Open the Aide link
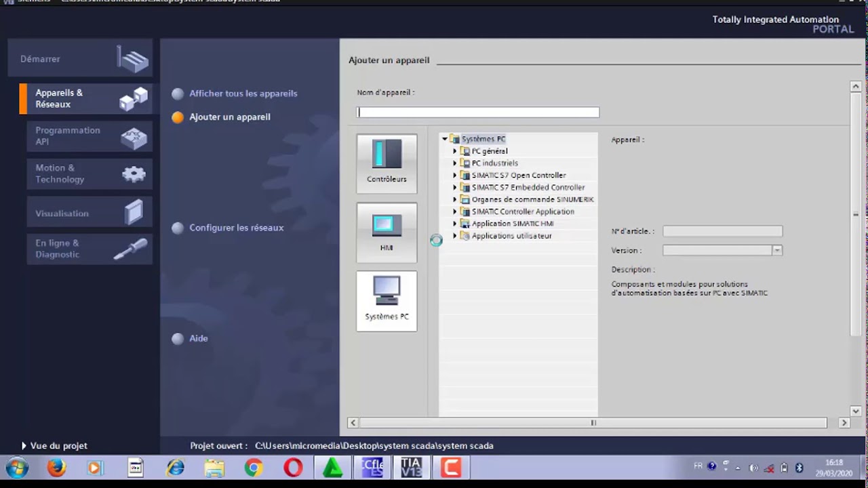This screenshot has width=868, height=488. 198,338
